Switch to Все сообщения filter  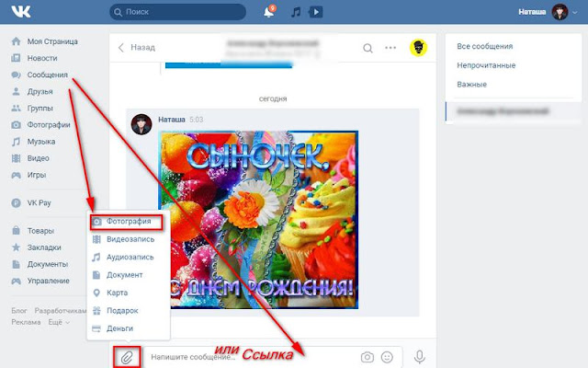[x=484, y=46]
